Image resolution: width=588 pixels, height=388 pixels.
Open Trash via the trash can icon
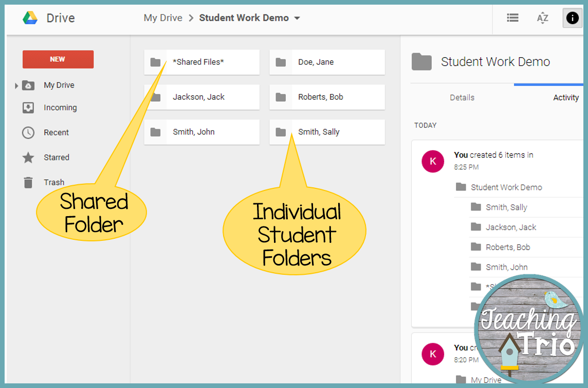(x=29, y=182)
